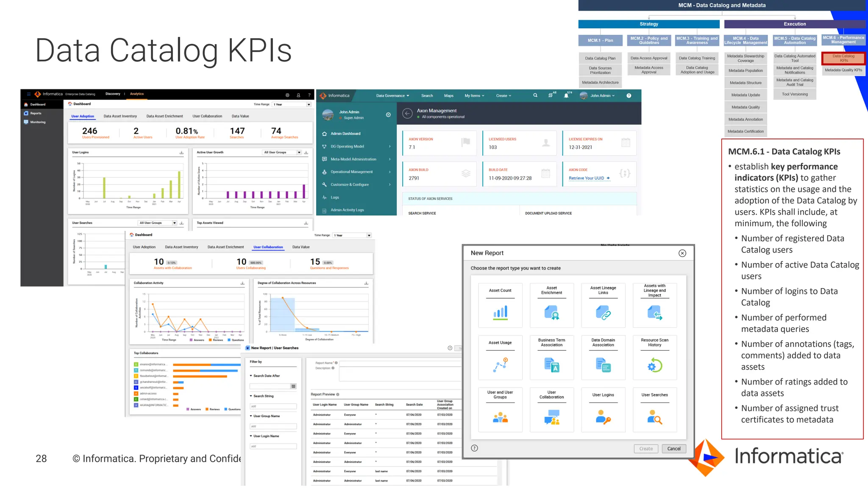Switch to the Analytics tab
The height and width of the screenshot is (488, 868).
pyautogui.click(x=137, y=94)
